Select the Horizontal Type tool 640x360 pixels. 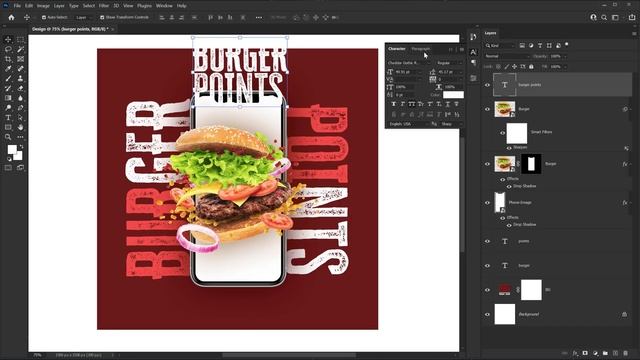click(x=8, y=118)
